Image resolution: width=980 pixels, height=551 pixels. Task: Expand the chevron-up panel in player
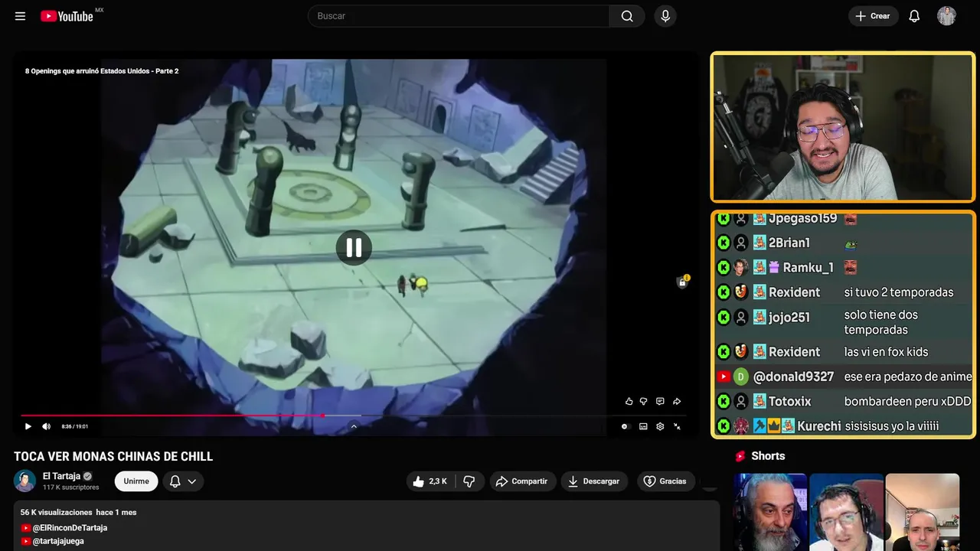tap(354, 426)
